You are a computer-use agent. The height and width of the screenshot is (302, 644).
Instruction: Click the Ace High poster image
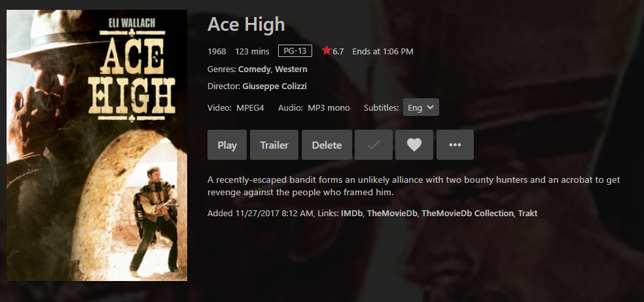click(x=97, y=145)
